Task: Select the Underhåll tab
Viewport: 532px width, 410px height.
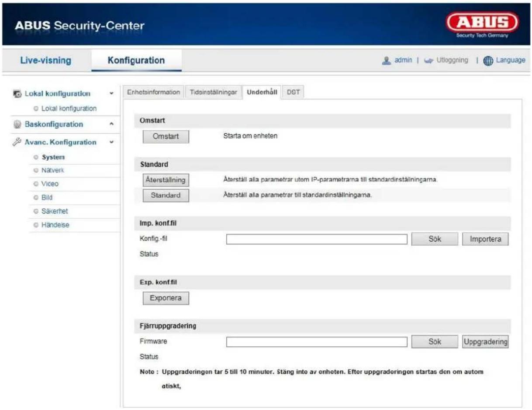Action: (262, 92)
